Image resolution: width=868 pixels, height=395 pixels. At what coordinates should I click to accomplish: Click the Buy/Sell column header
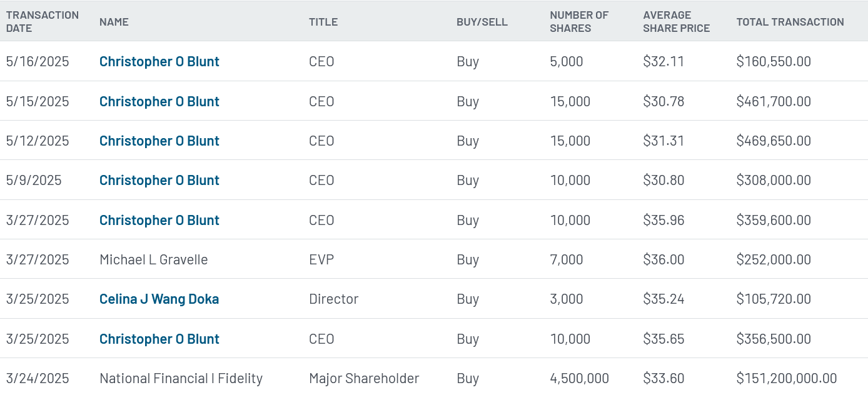point(482,22)
